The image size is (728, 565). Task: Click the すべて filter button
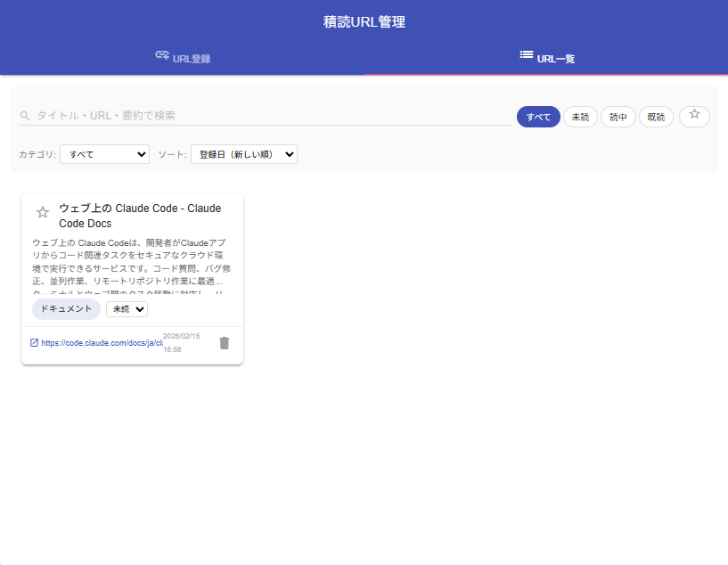[538, 116]
